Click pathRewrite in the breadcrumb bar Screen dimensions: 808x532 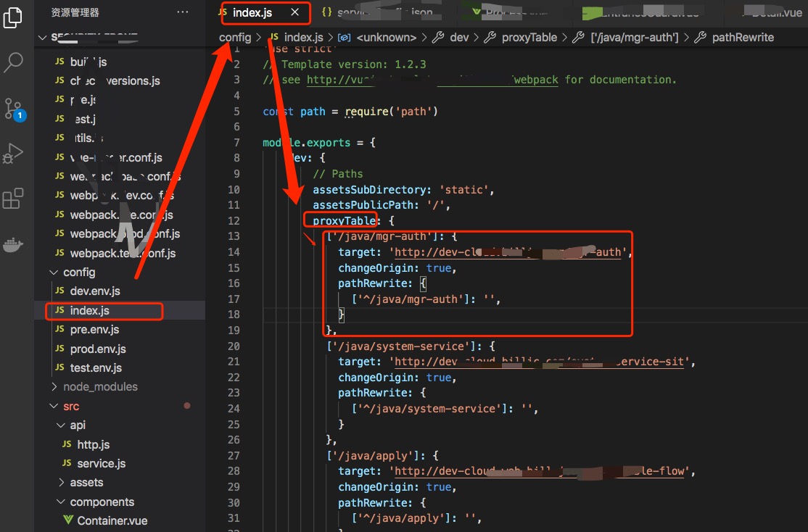tap(742, 37)
